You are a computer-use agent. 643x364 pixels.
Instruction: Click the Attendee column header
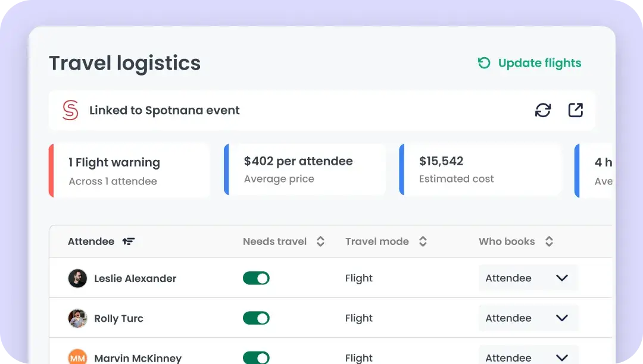(91, 241)
